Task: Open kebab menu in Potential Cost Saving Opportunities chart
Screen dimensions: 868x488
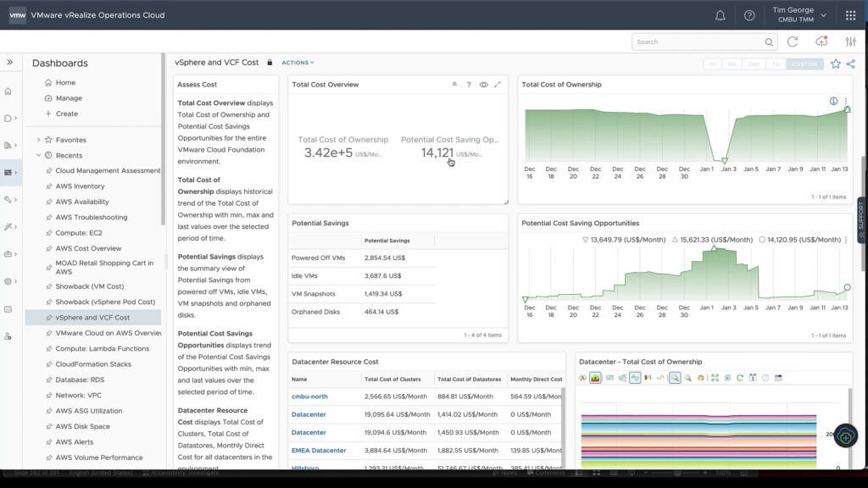Action: tap(846, 240)
